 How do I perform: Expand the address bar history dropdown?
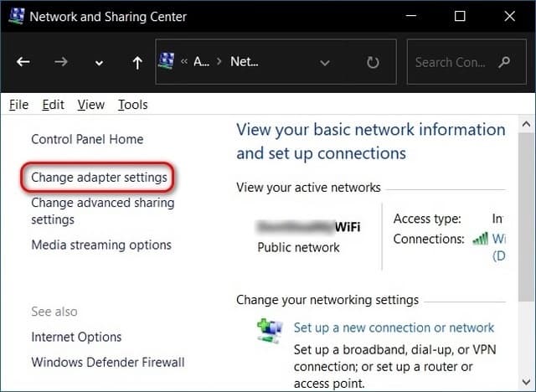[325, 63]
